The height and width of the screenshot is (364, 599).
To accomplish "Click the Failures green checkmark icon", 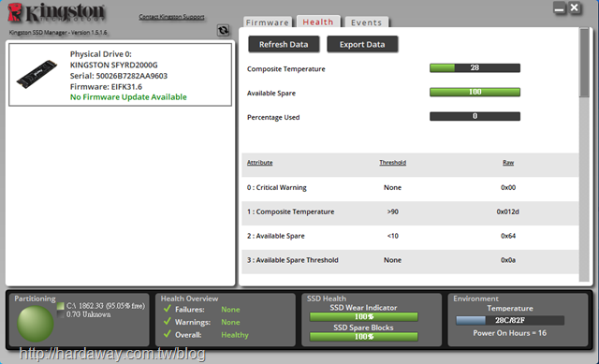I will click(167, 309).
